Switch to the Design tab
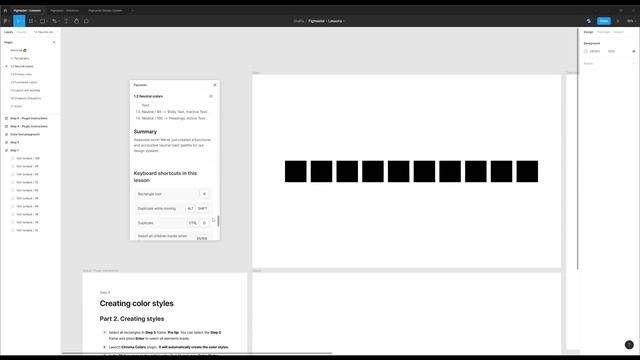The height and width of the screenshot is (360, 640). pos(588,32)
